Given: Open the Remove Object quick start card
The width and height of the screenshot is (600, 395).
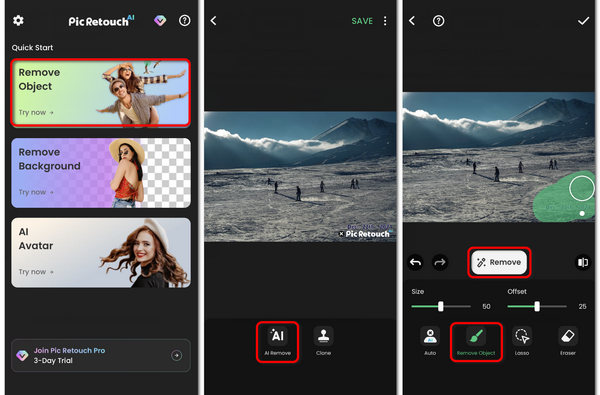Looking at the screenshot, I should 101,93.
